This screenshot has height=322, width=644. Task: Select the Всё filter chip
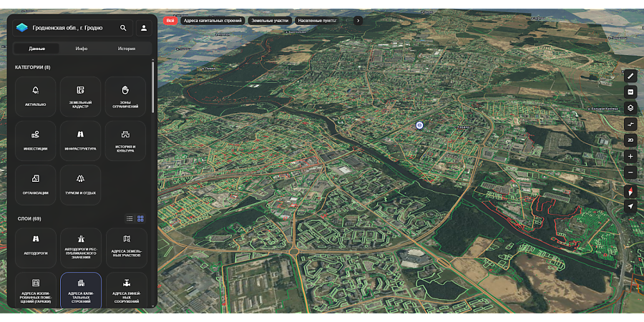[x=170, y=21]
